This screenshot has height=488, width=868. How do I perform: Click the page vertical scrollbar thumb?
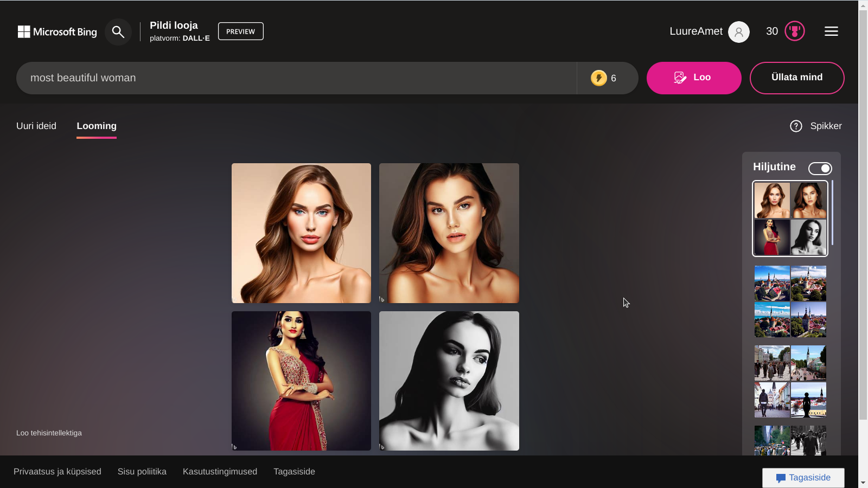pos(863,214)
